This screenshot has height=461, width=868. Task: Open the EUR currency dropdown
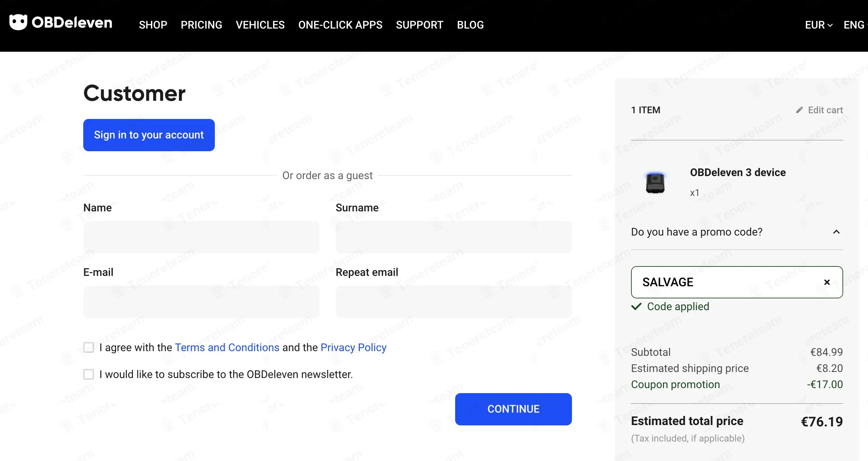[x=819, y=25]
